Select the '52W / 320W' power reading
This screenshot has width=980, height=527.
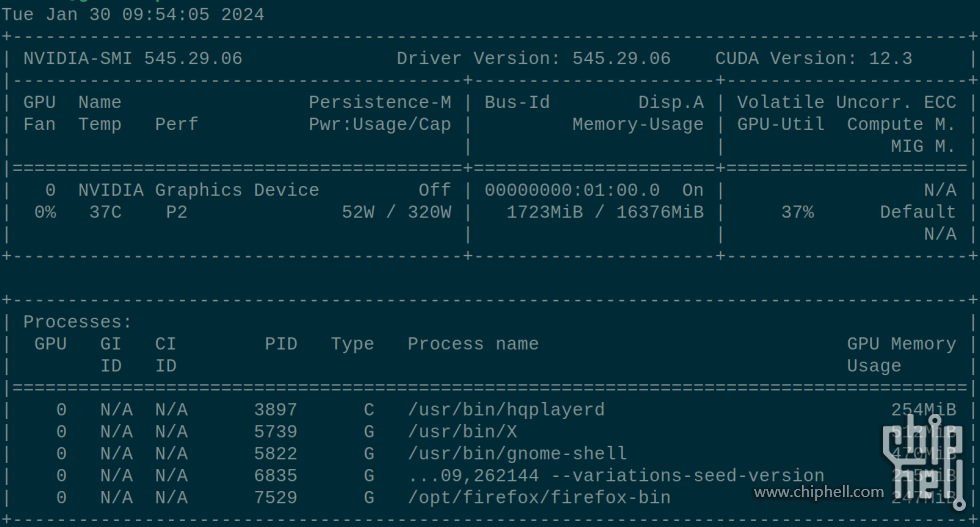tap(396, 213)
